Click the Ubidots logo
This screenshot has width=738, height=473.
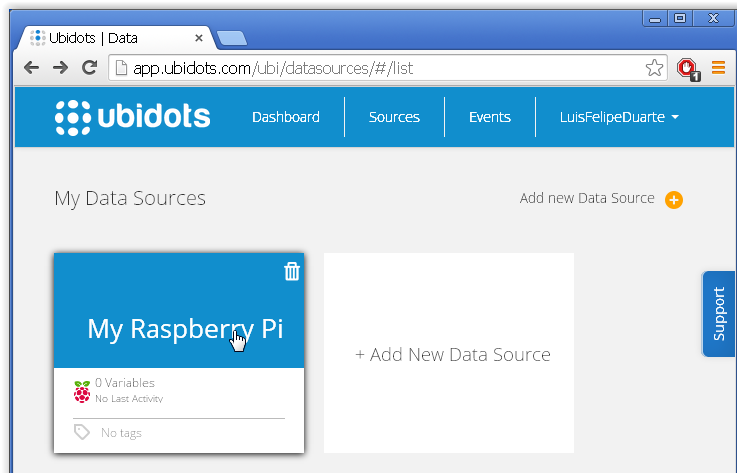(x=132, y=117)
